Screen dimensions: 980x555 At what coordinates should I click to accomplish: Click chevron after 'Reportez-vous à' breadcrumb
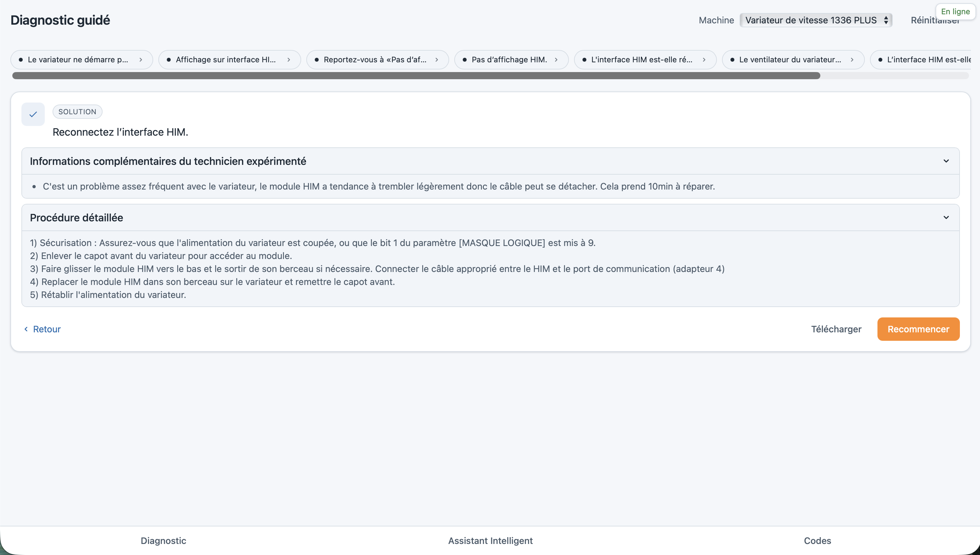(x=437, y=59)
